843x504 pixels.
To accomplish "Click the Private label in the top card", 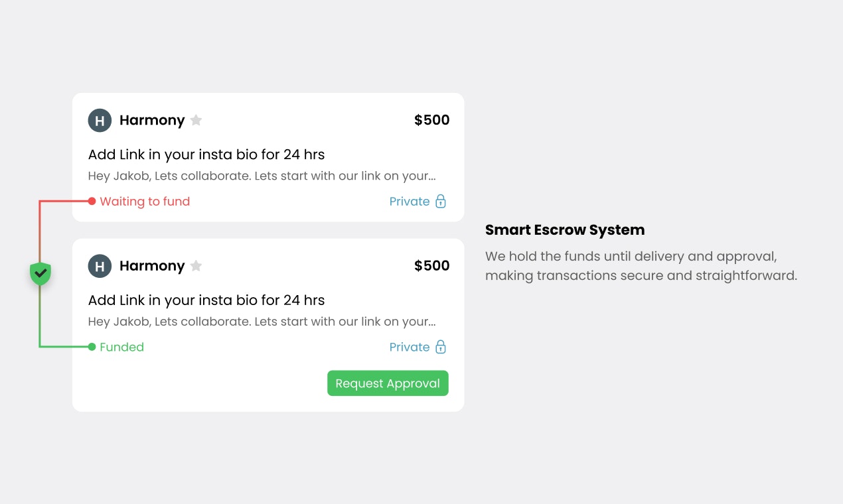I will click(410, 202).
